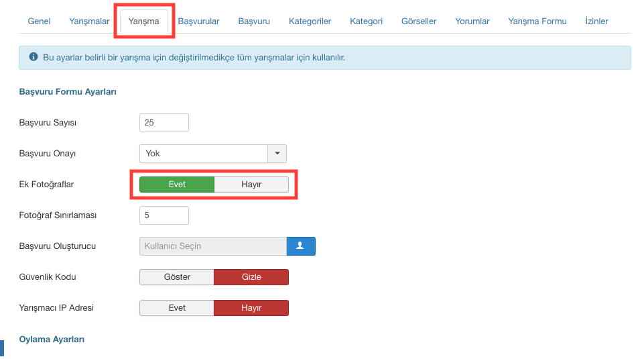This screenshot has width=644, height=359.
Task: Enable Yarışmacı IP Adresi with Evet
Action: [177, 308]
